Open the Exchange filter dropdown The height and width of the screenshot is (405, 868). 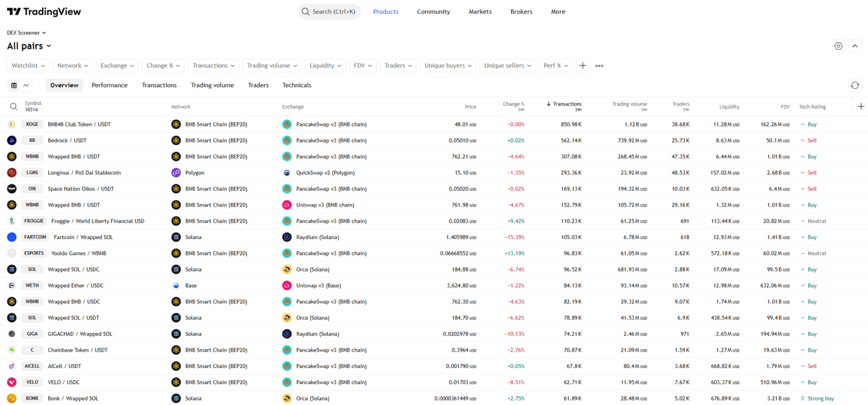coord(117,65)
